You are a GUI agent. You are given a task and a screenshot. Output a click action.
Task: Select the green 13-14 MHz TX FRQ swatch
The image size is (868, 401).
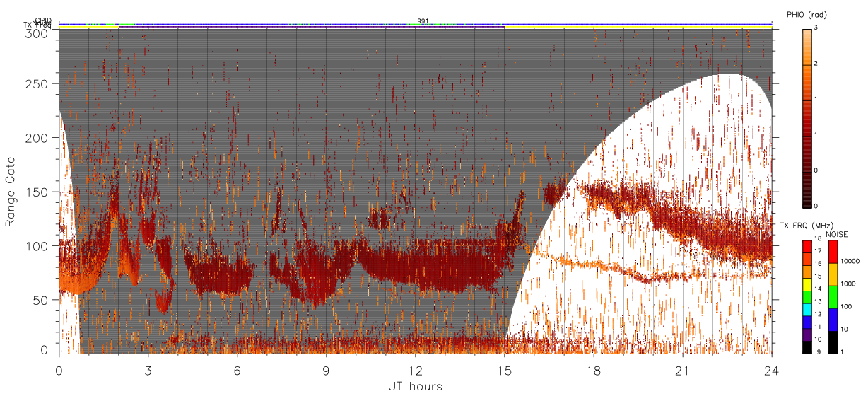coord(807,297)
